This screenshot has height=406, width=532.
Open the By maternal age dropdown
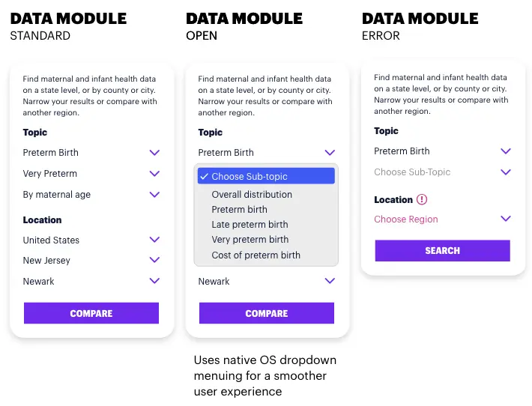91,195
